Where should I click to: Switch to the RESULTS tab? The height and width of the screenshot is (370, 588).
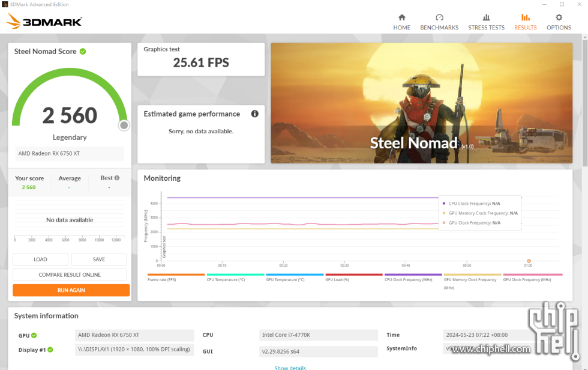coord(526,22)
